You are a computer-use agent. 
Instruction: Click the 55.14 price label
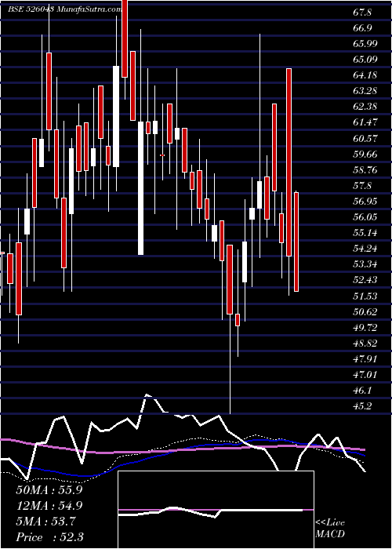click(365, 233)
